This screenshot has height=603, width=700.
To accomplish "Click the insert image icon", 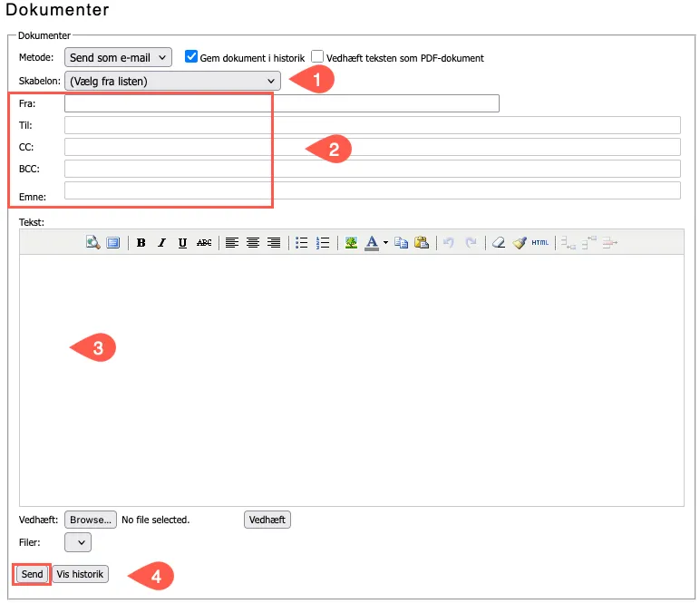I will tap(351, 243).
